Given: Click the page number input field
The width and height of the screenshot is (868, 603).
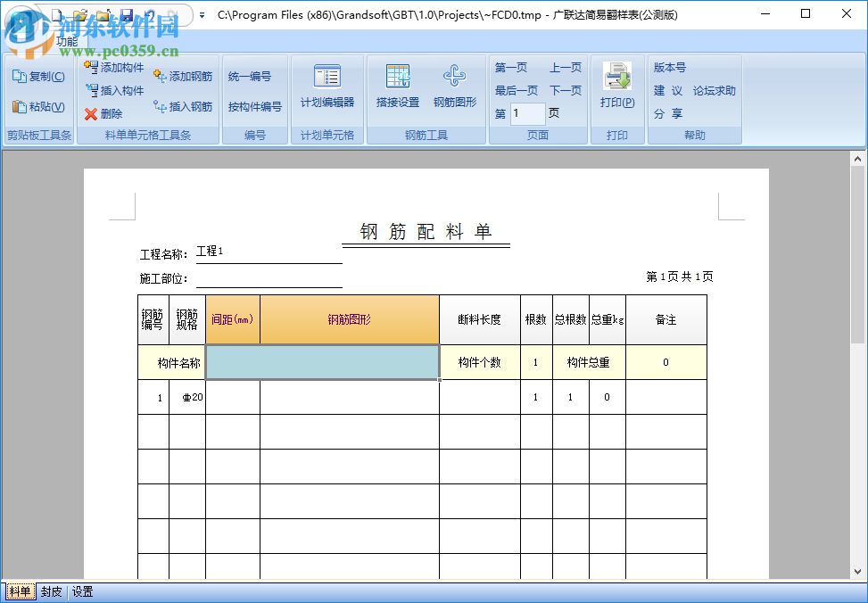Looking at the screenshot, I should [526, 113].
